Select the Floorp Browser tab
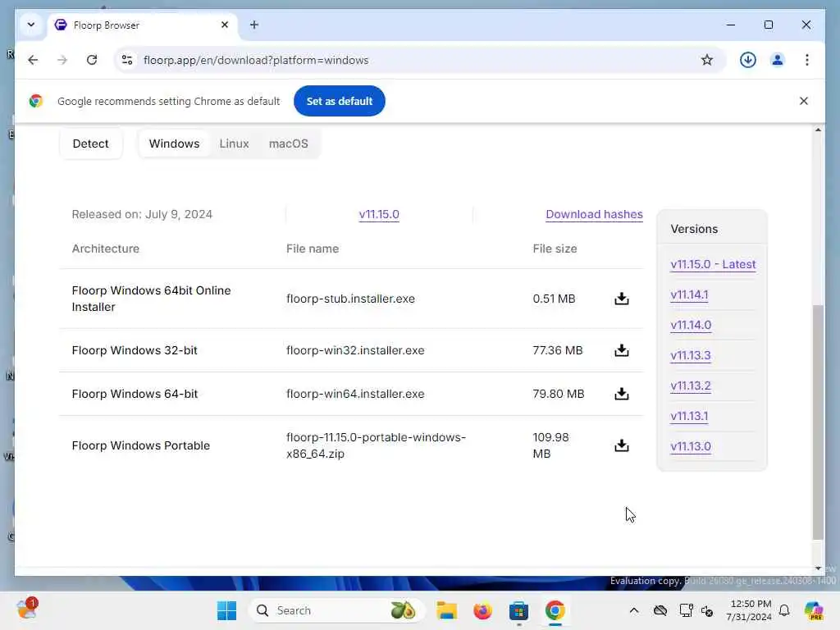 tap(142, 25)
